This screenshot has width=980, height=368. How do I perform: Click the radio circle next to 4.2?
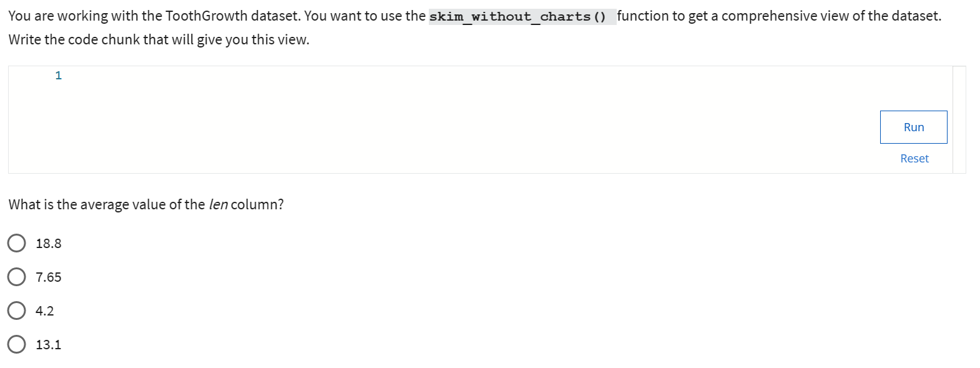pos(16,310)
